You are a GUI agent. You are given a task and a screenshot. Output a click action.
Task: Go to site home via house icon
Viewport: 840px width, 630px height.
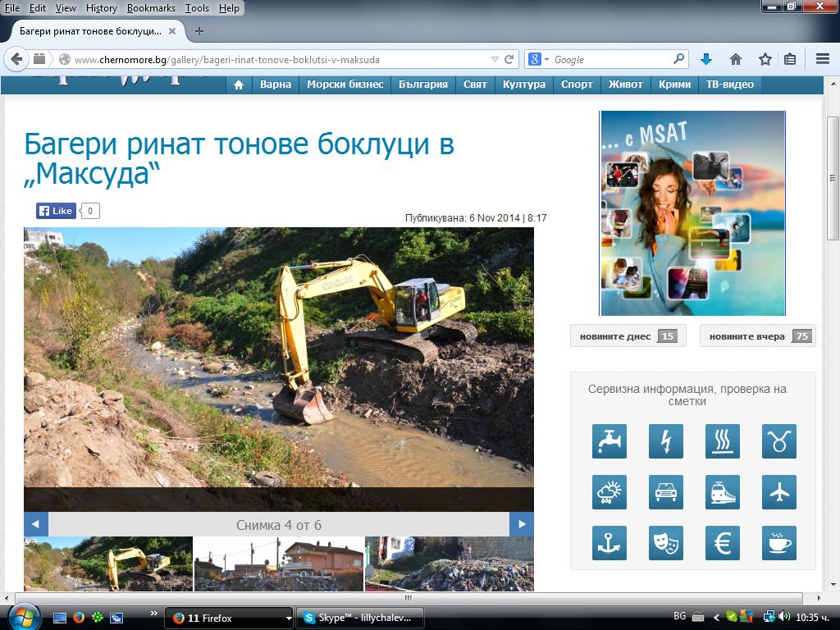239,84
